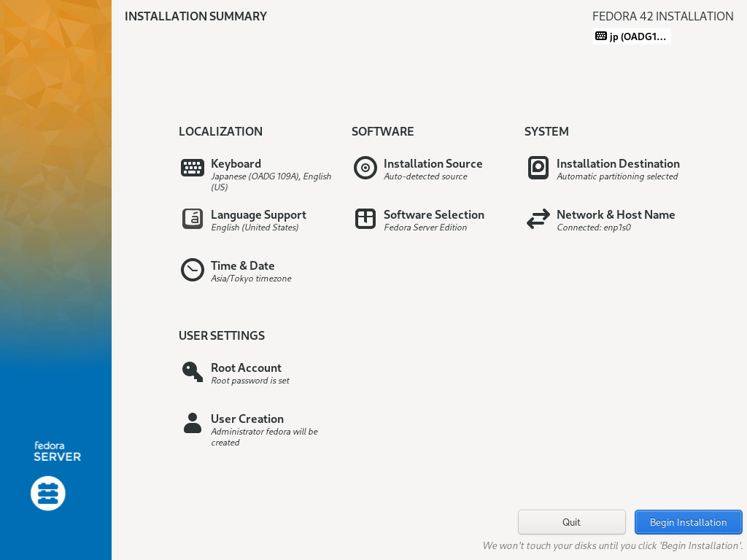
Task: Open the Keyboard settings label
Action: point(236,164)
